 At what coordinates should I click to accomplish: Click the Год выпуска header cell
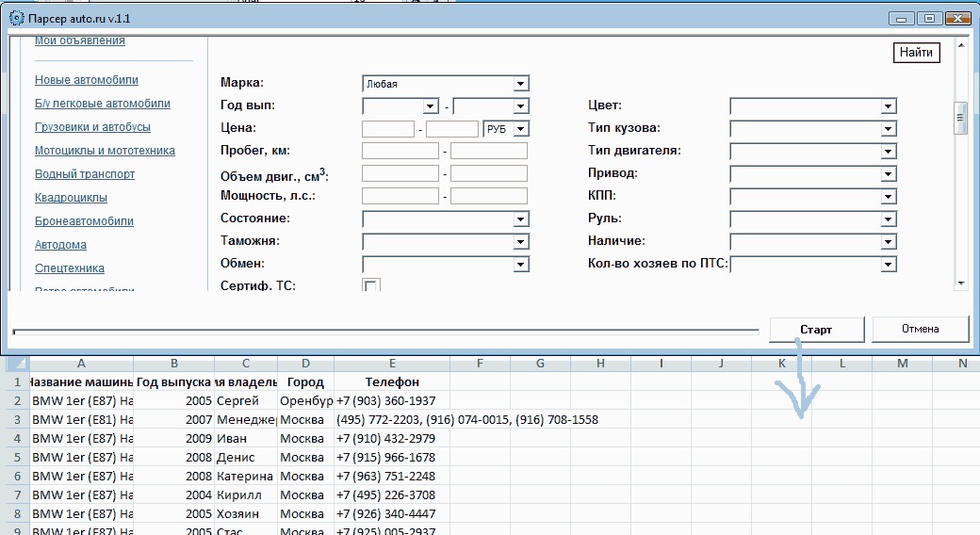point(173,381)
